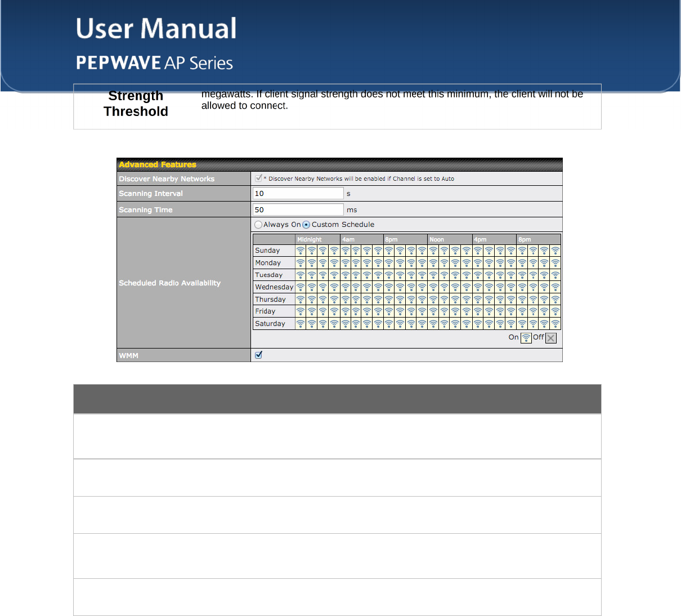Toggle the Saturday Midnight Wi-Fi slot
Screen dimensions: 681x616
click(301, 324)
